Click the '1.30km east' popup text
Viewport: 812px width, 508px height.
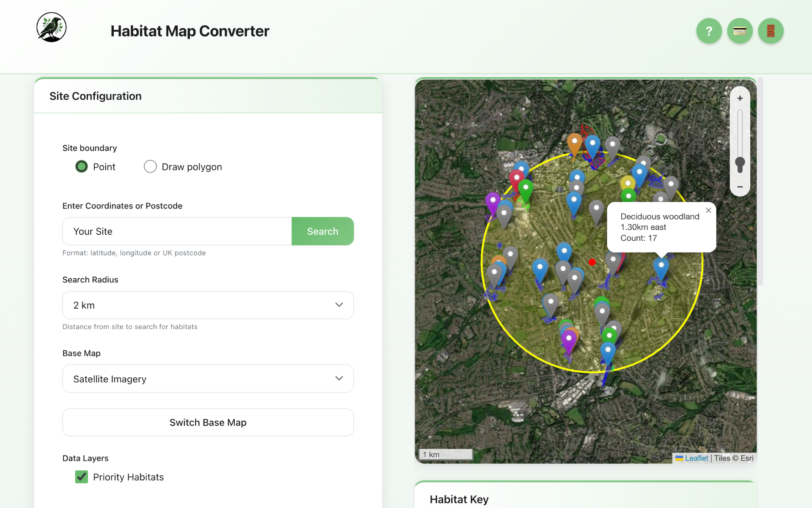coord(643,227)
